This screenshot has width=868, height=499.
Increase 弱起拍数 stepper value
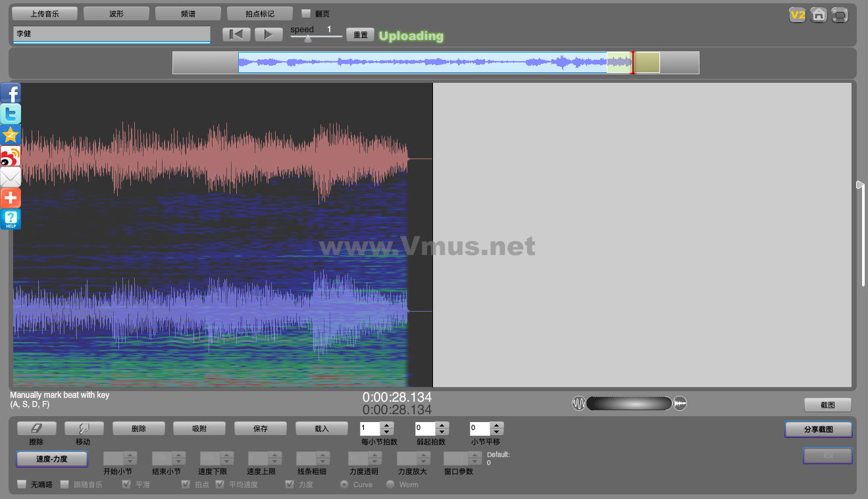click(442, 425)
